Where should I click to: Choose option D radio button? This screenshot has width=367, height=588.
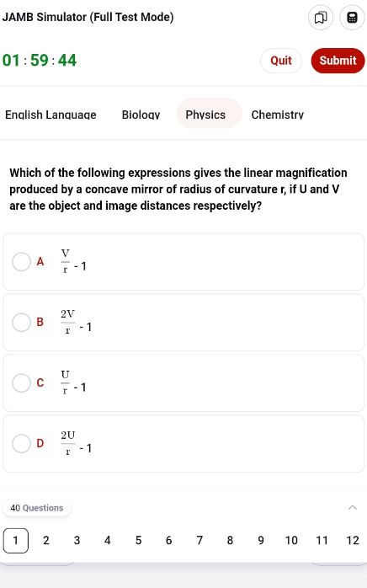tap(21, 444)
